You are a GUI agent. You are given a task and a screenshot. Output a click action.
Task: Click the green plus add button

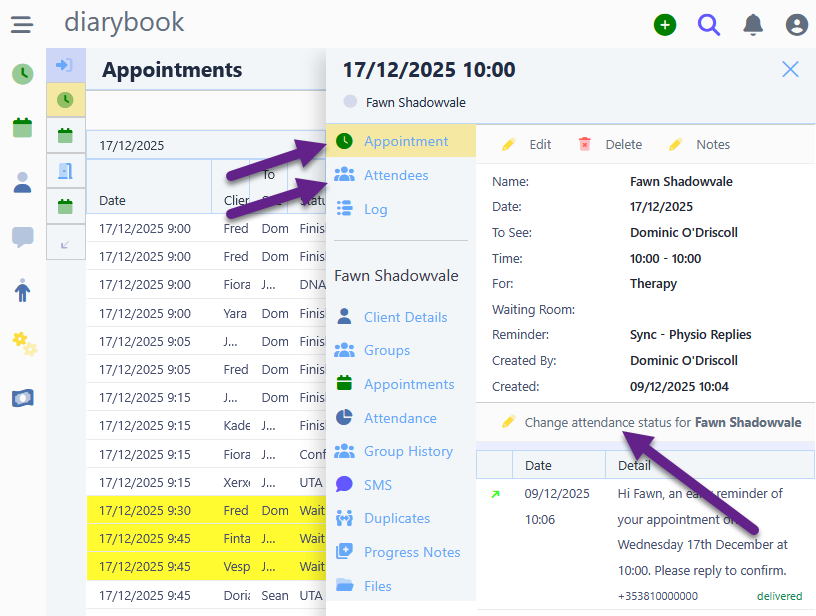pyautogui.click(x=665, y=25)
